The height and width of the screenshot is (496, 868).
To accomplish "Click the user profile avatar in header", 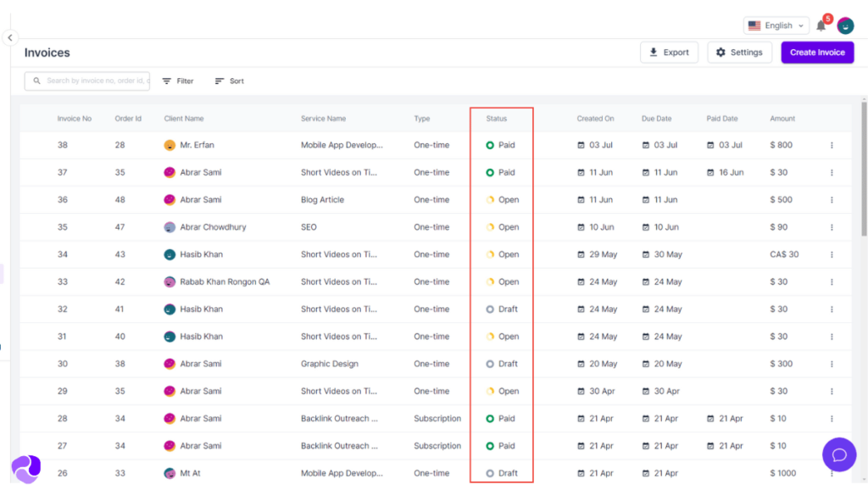I will pyautogui.click(x=845, y=25).
